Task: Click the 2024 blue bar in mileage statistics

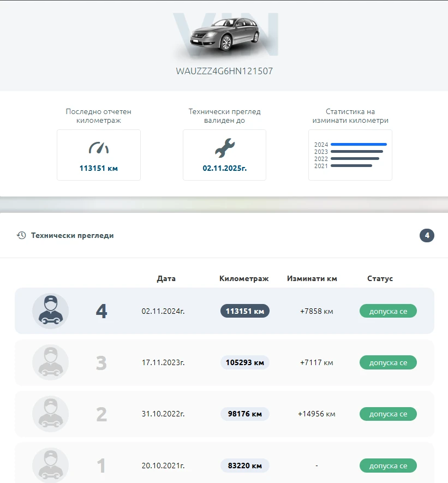Action: (359, 145)
